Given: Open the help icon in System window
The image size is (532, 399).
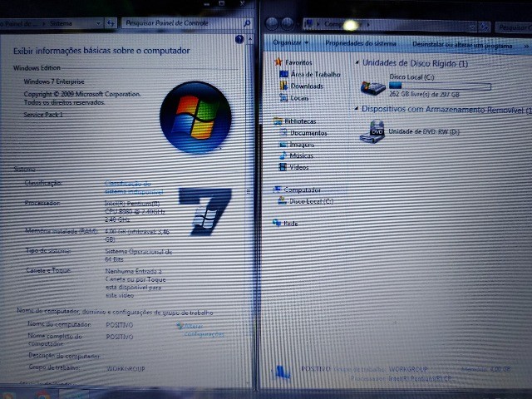Looking at the screenshot, I should click(239, 39).
